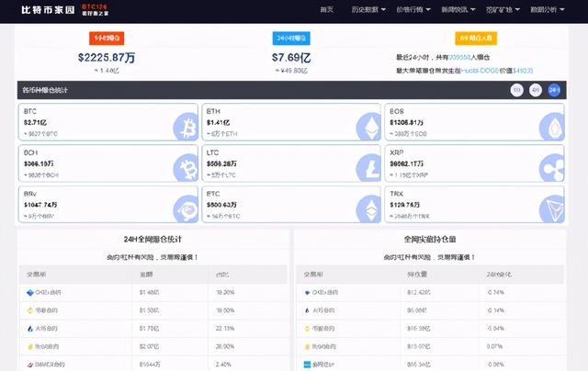
Task: Click the $2.71亿 value on BTC card
Action: pyautogui.click(x=35, y=122)
